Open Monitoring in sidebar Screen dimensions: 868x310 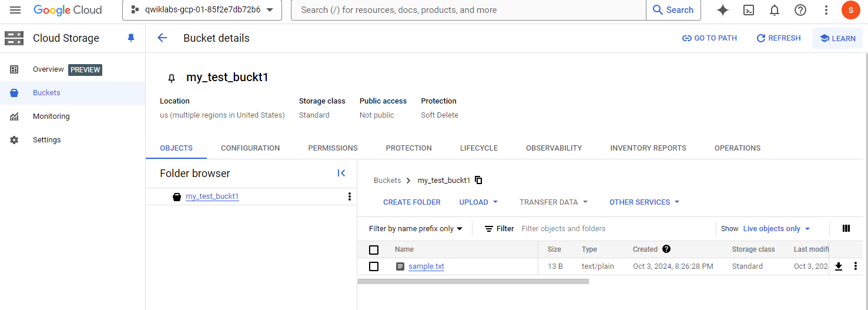pos(72,116)
